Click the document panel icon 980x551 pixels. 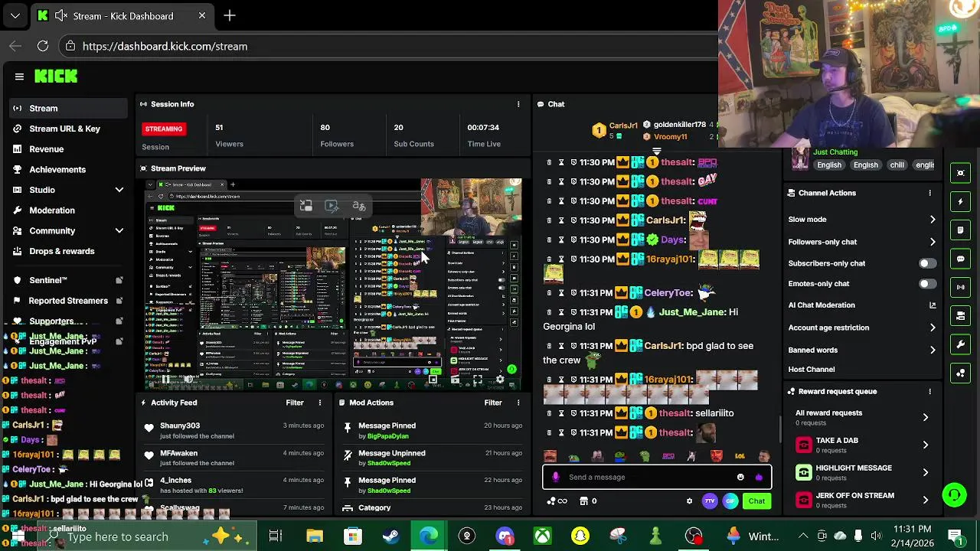(961, 230)
